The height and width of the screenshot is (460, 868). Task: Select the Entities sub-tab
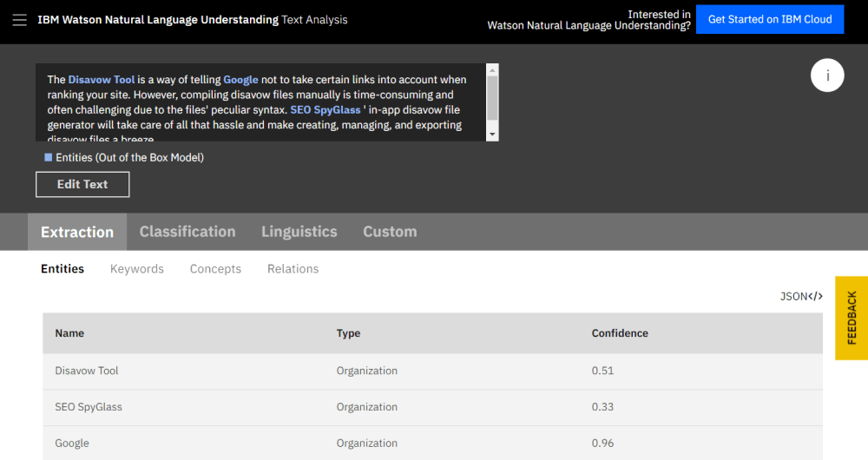tap(62, 269)
